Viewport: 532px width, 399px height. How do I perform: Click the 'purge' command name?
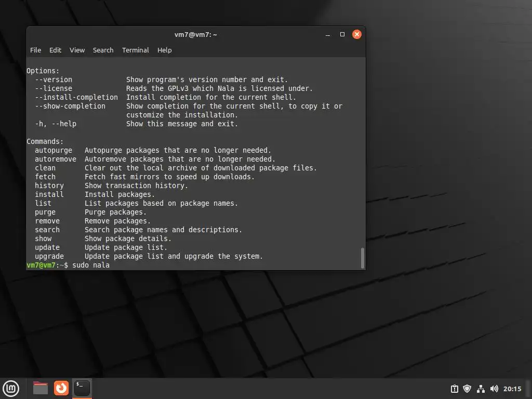(x=45, y=212)
